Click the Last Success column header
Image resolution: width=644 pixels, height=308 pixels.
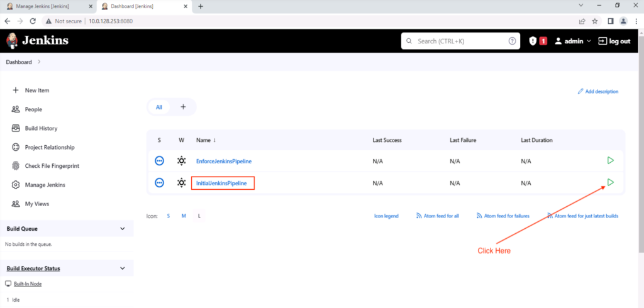point(387,140)
